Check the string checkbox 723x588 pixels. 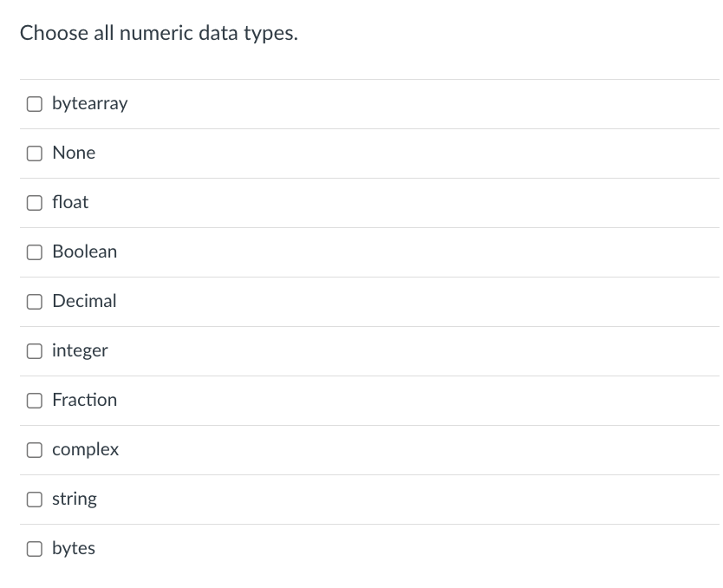pos(35,499)
